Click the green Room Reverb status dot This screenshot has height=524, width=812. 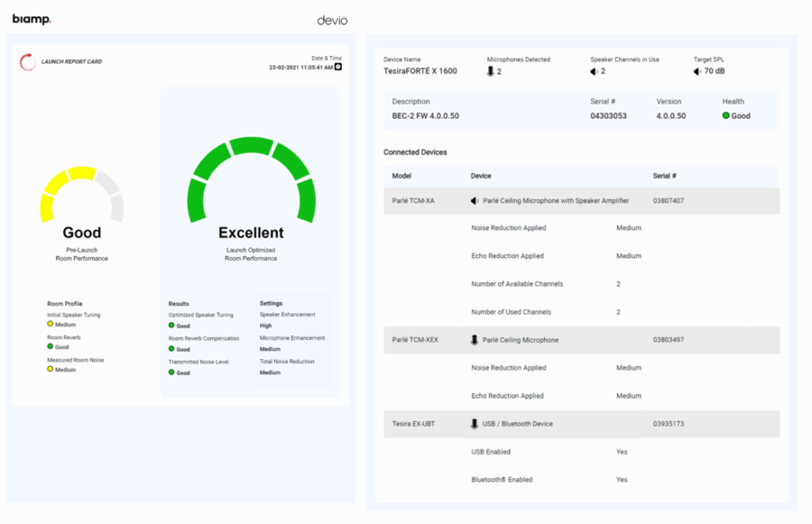point(51,346)
